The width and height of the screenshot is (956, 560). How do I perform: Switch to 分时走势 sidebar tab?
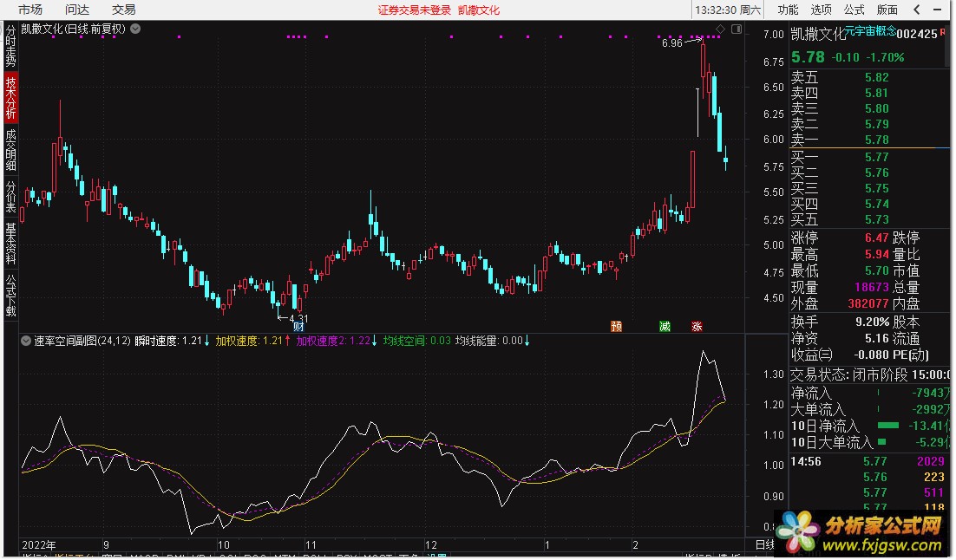coord(11,46)
